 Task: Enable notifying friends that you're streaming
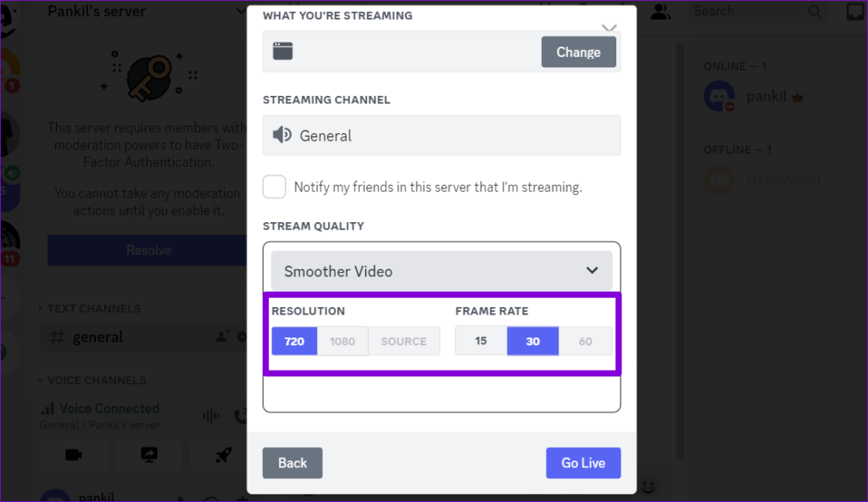pos(274,187)
